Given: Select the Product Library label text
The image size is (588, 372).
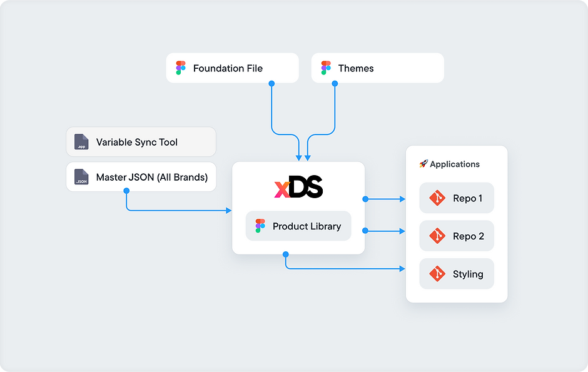Looking at the screenshot, I should pos(307,226).
